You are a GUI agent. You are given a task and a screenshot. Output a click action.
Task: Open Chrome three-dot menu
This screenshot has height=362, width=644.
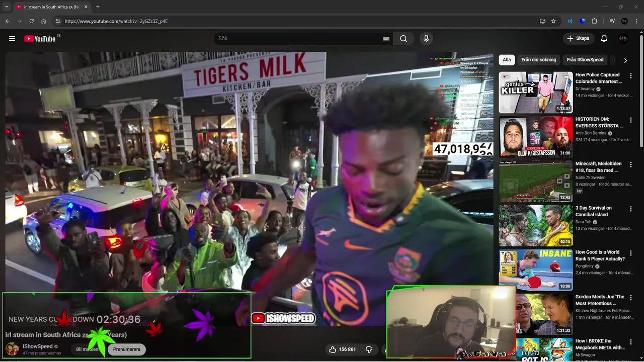coord(636,21)
